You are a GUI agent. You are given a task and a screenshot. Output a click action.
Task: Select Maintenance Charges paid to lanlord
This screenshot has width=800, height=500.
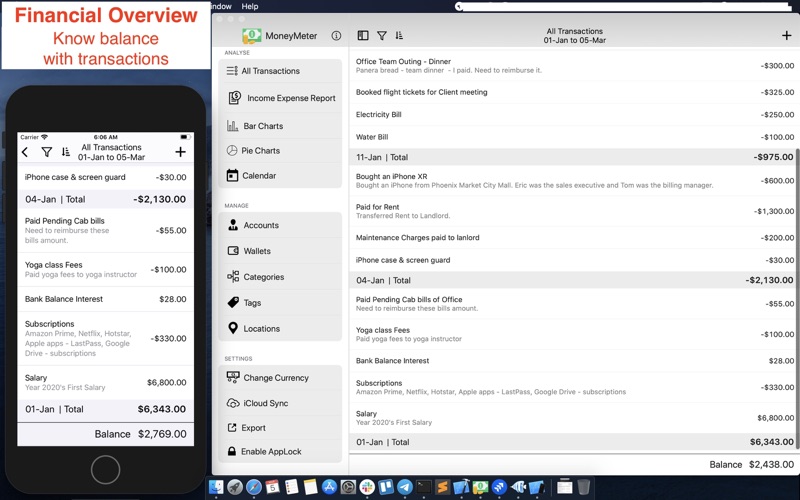click(x=574, y=238)
